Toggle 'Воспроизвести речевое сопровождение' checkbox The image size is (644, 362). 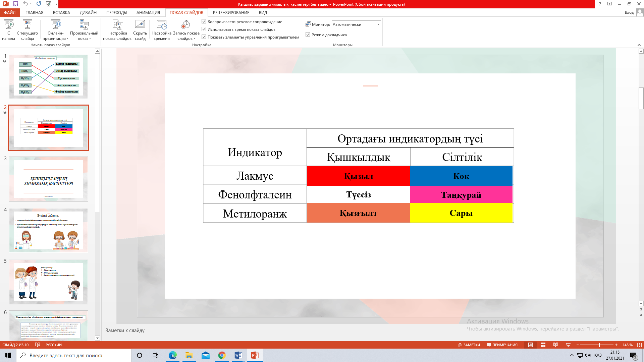pyautogui.click(x=204, y=21)
